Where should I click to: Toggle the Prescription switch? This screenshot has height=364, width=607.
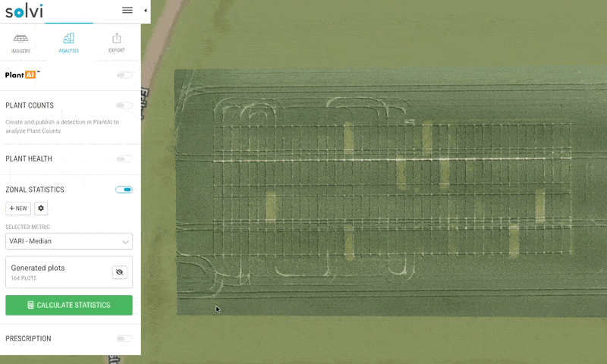tap(124, 338)
